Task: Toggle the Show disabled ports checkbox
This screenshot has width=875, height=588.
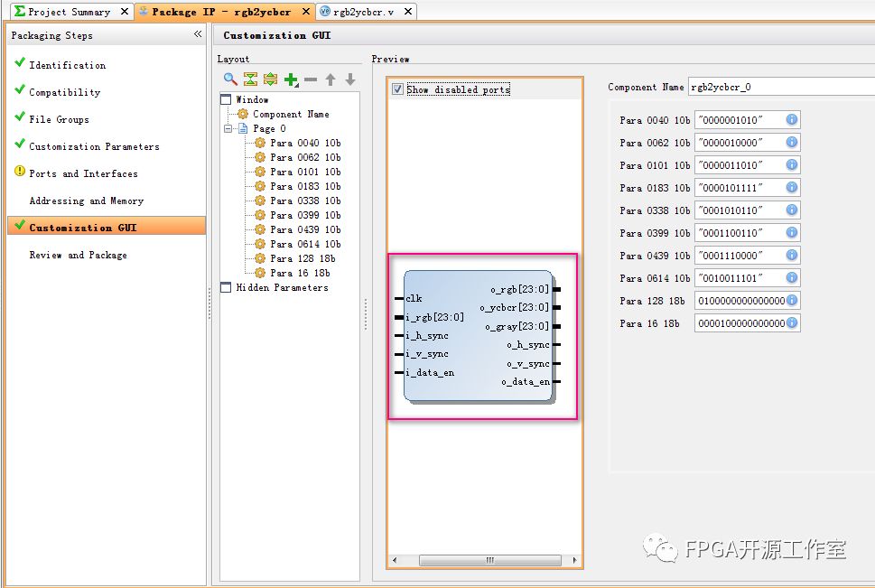Action: coord(397,89)
